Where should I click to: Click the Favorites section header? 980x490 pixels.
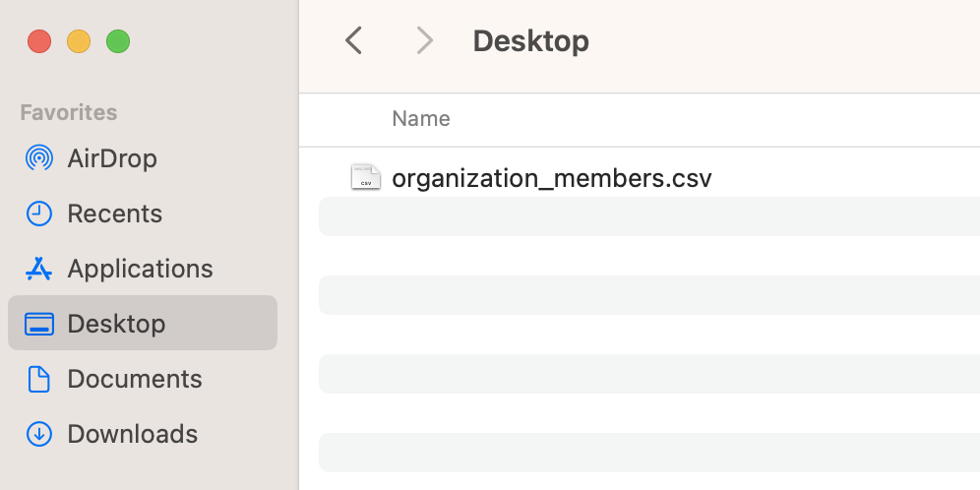click(x=69, y=112)
